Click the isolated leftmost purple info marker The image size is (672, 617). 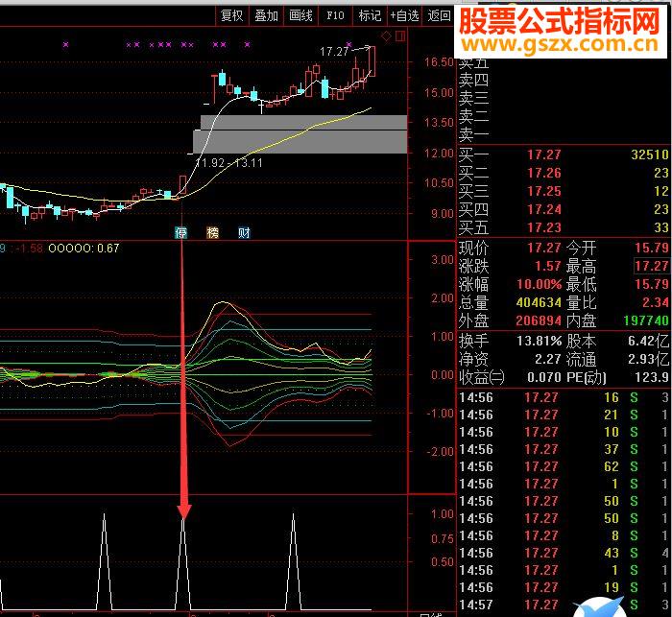pos(65,44)
